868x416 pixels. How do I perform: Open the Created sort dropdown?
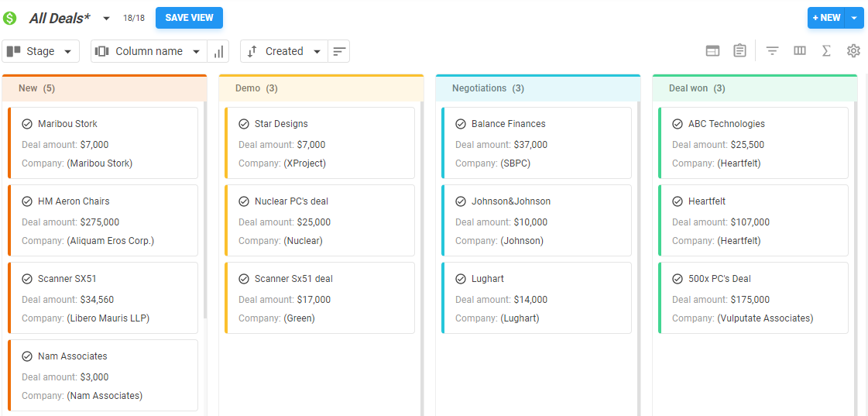[284, 51]
